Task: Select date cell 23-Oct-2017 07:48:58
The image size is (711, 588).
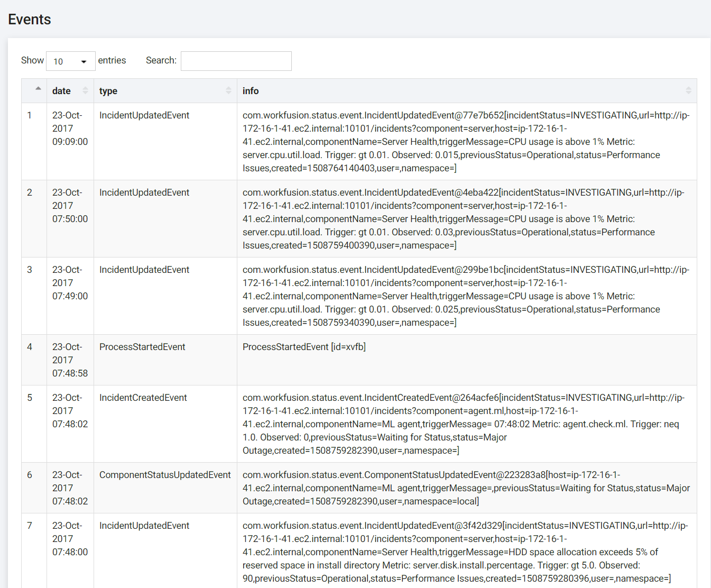Action: (70, 360)
